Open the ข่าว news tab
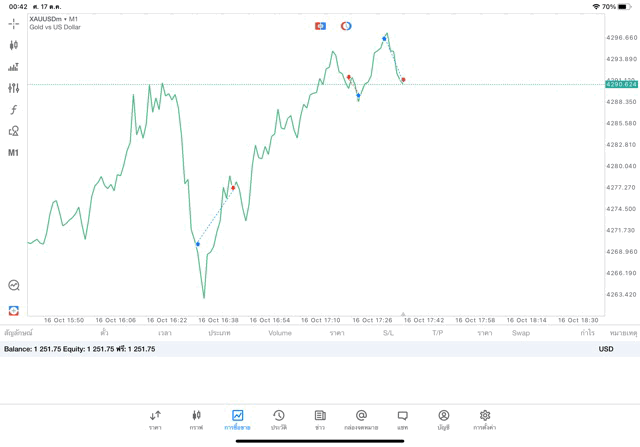The width and height of the screenshot is (640, 447). pos(320,419)
